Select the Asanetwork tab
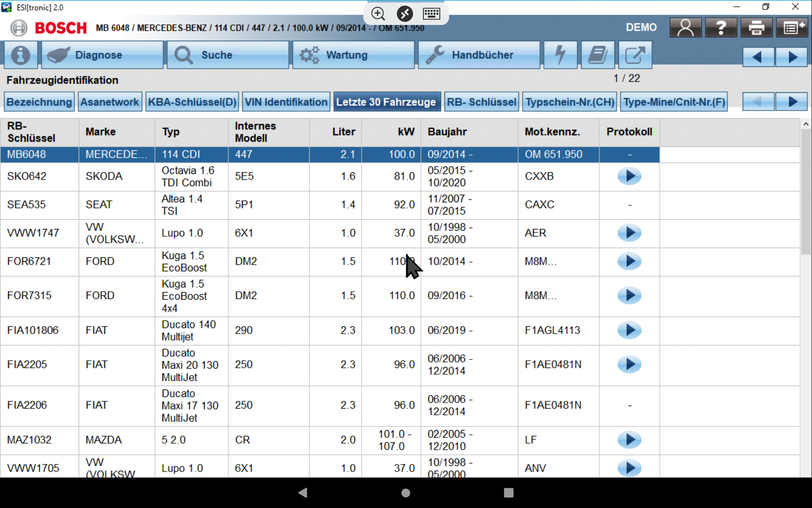812x508 pixels. pyautogui.click(x=110, y=102)
